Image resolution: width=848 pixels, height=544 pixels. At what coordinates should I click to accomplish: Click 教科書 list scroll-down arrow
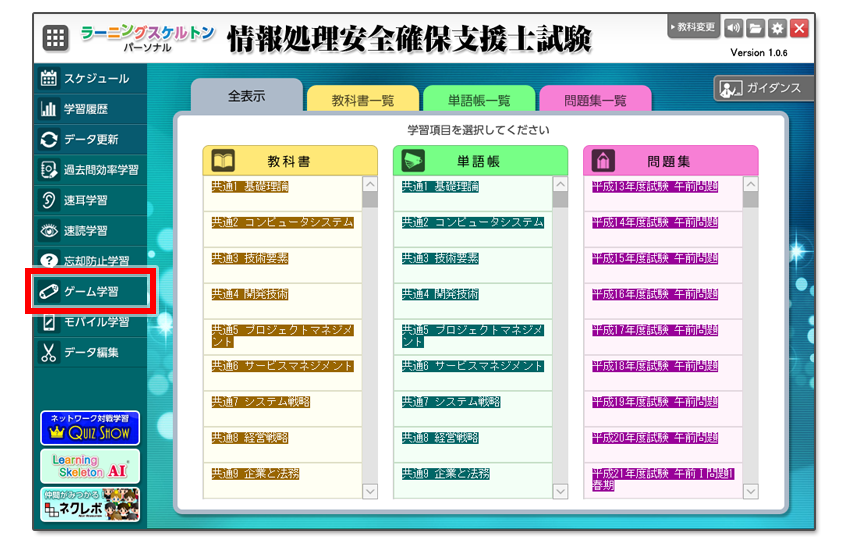tap(370, 491)
